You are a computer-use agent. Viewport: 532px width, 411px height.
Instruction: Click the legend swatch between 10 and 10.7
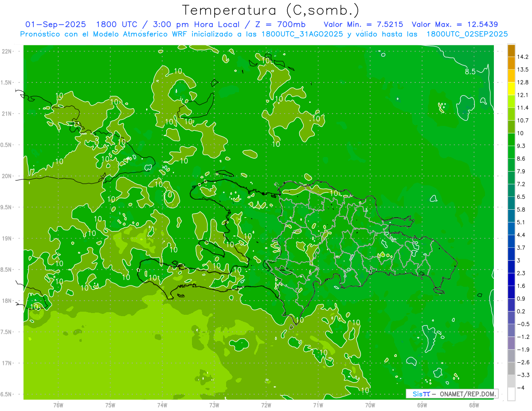pos(511,127)
